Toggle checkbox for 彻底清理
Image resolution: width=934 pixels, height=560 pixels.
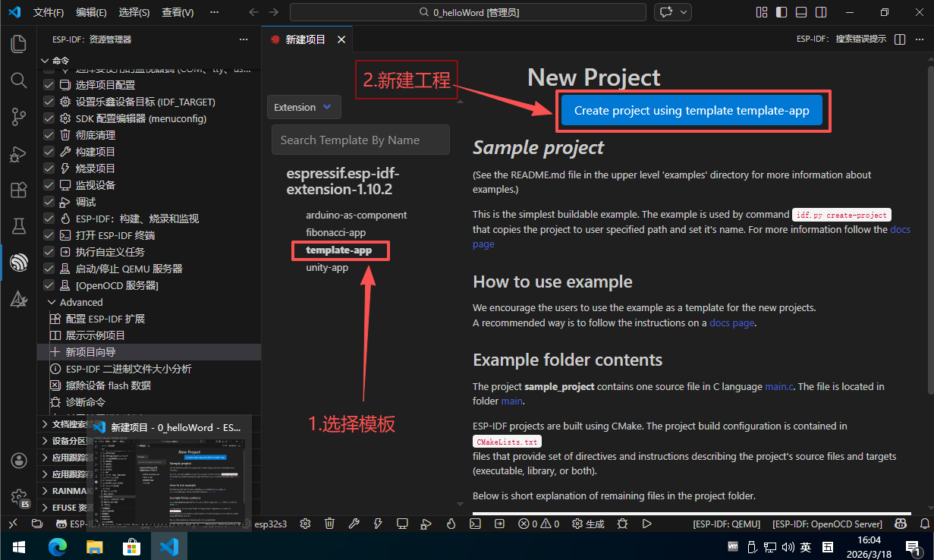(x=49, y=135)
